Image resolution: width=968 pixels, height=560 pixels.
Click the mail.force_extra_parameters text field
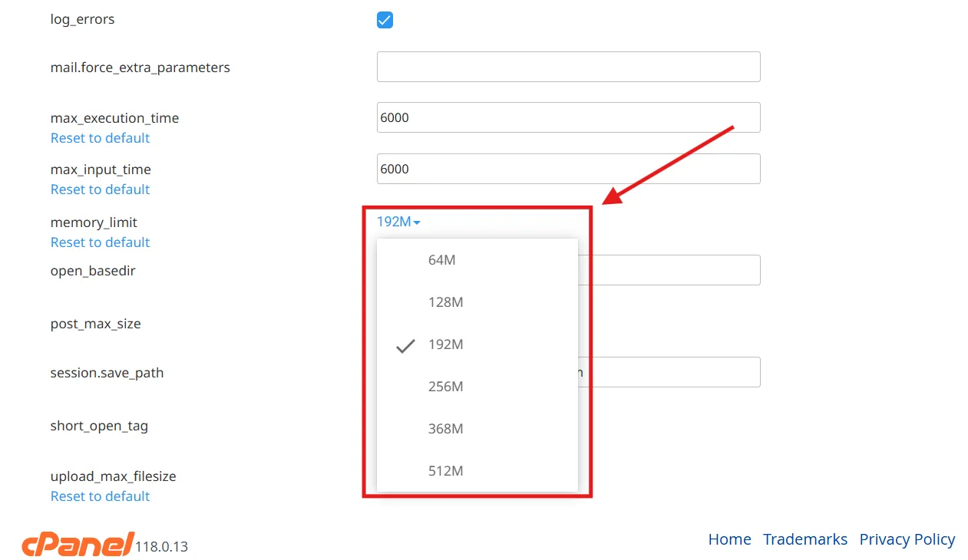[x=568, y=67]
